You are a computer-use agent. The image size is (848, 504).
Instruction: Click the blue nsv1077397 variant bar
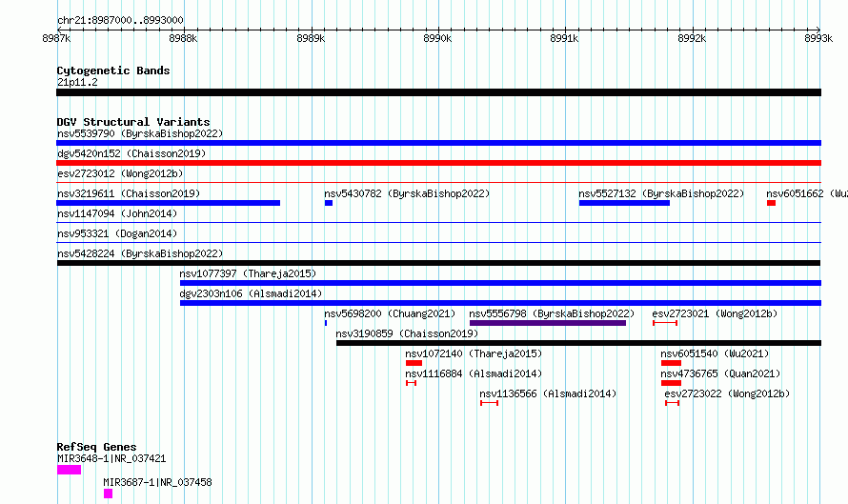[x=501, y=283]
